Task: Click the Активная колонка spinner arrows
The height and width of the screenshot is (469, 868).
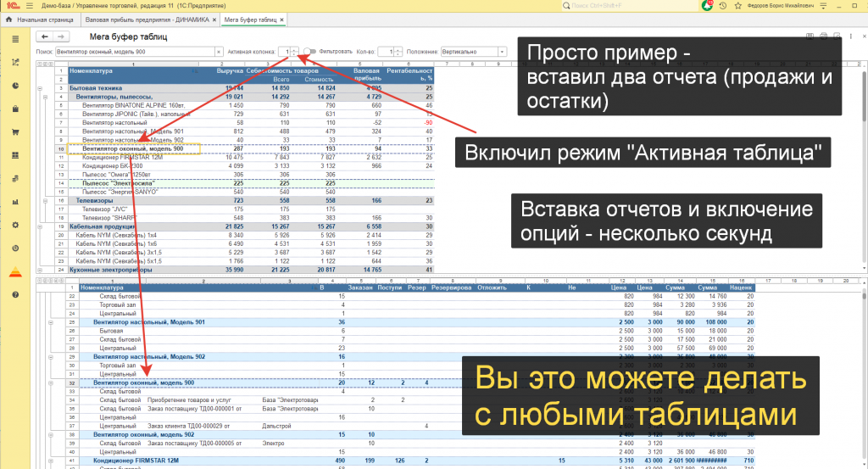Action: click(294, 52)
